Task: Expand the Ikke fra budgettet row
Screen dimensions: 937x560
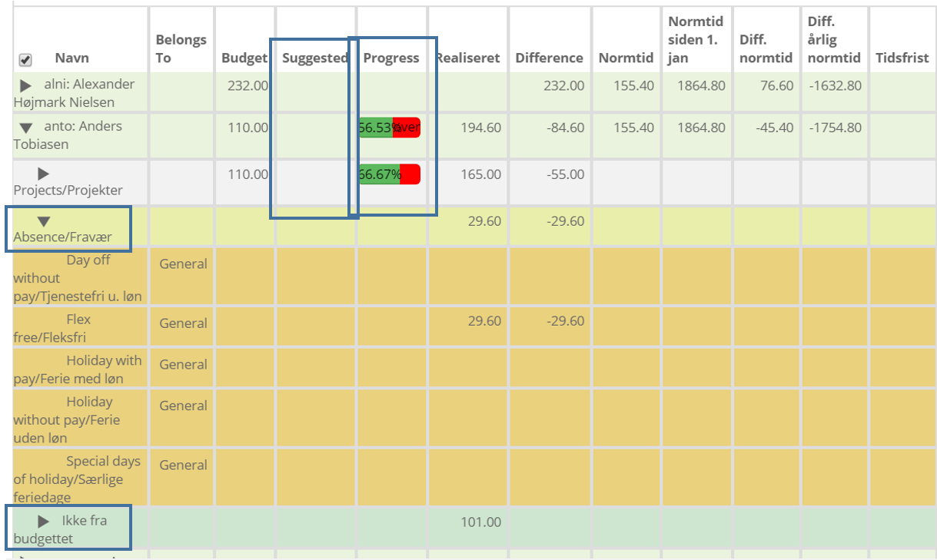Action: (x=44, y=522)
